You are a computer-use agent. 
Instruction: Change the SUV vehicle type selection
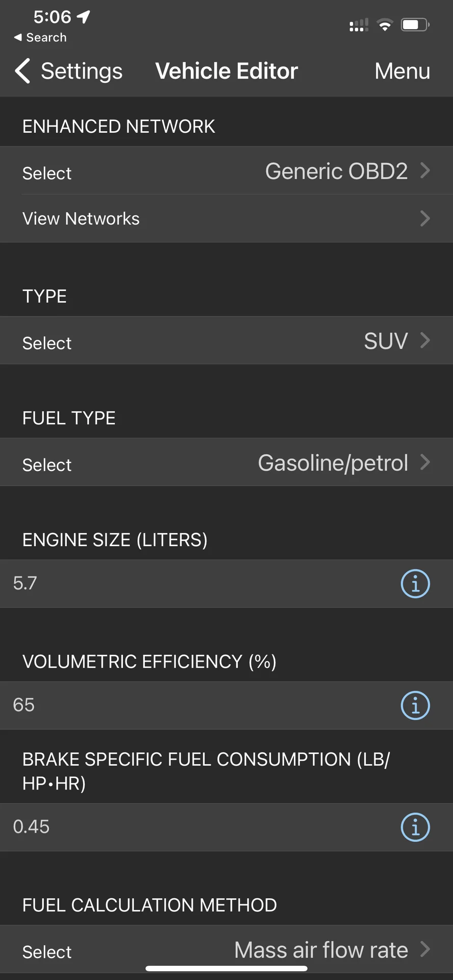coord(226,340)
